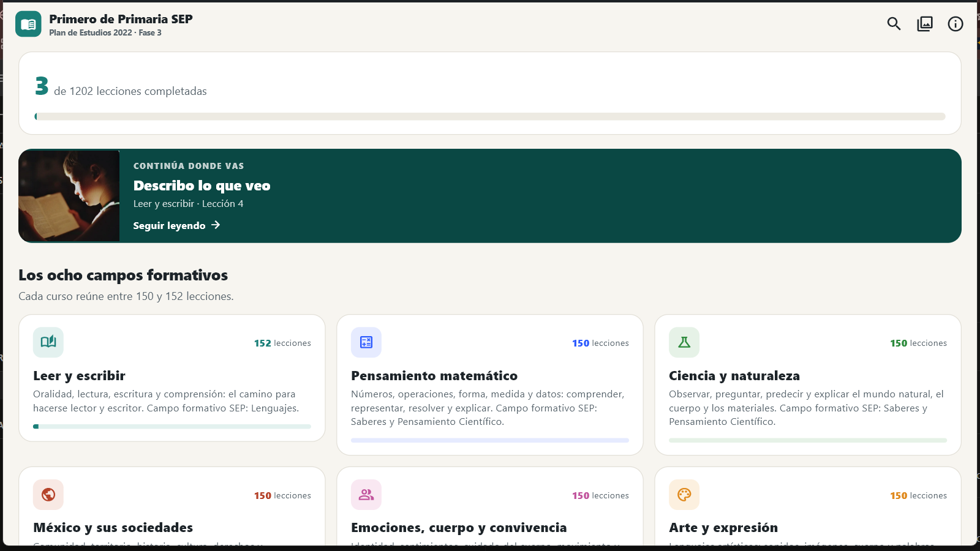Click the 150 lecciones count on Emociones, cuerpo y convivencia
980x551 pixels.
pyautogui.click(x=600, y=496)
